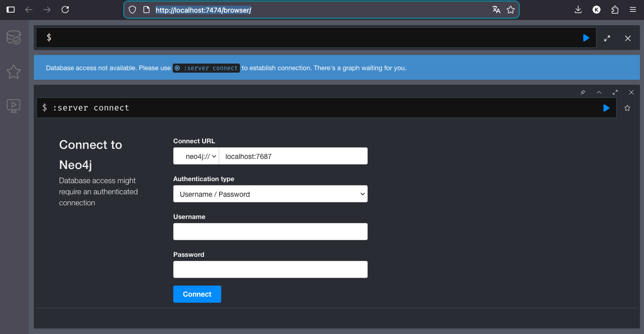Clear the top editor with X icon
644x334 pixels.
point(628,38)
